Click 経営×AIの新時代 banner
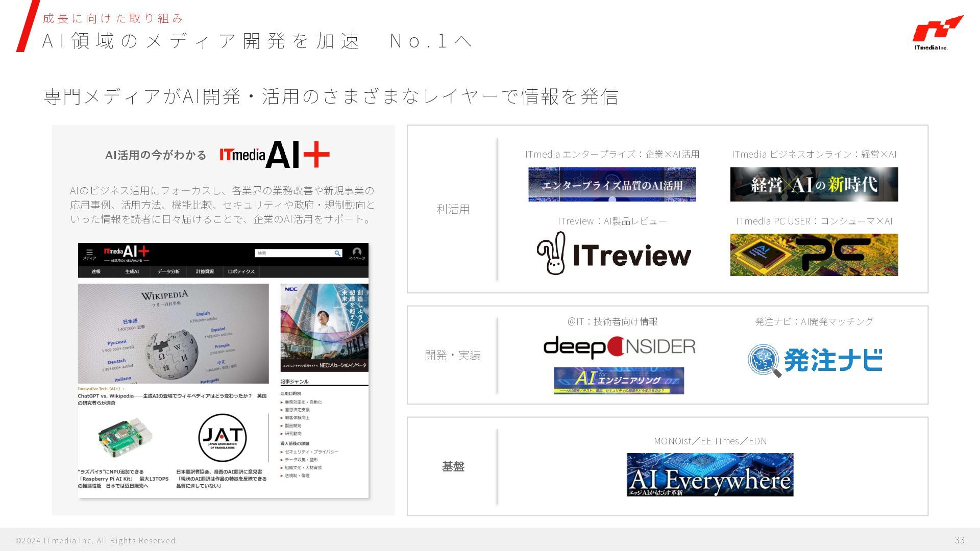 click(x=814, y=184)
